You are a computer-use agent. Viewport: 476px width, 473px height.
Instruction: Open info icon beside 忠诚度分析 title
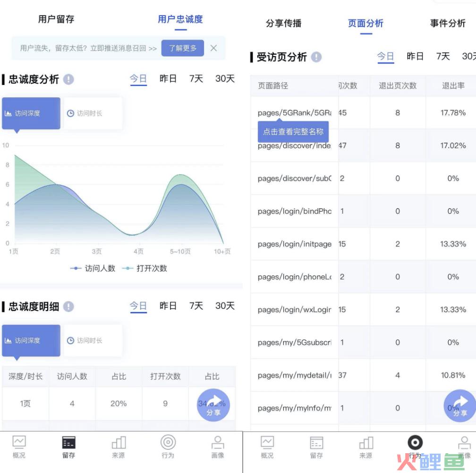69,79
